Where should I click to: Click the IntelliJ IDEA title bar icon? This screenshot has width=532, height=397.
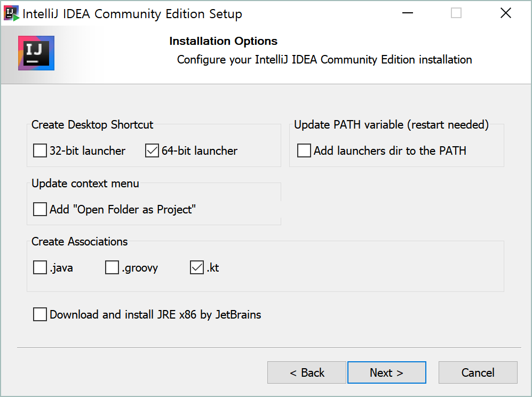(11, 13)
